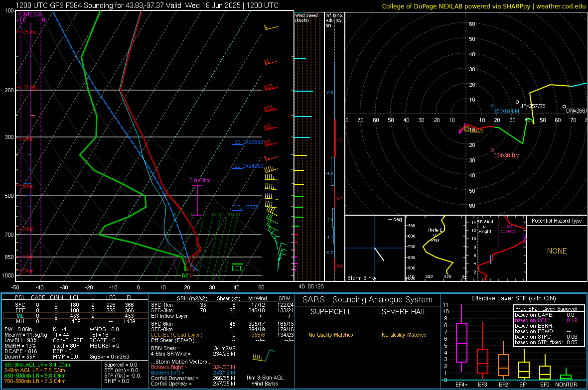588x390 pixels.
Task: Click 'Effective Layer STP (with CIN)' title
Action: point(513,298)
